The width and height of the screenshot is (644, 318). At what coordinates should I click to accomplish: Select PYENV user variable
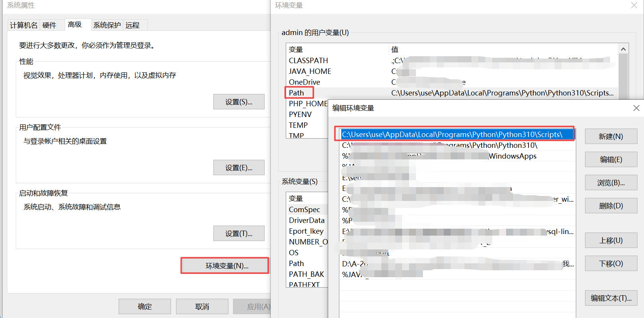pyautogui.click(x=307, y=114)
